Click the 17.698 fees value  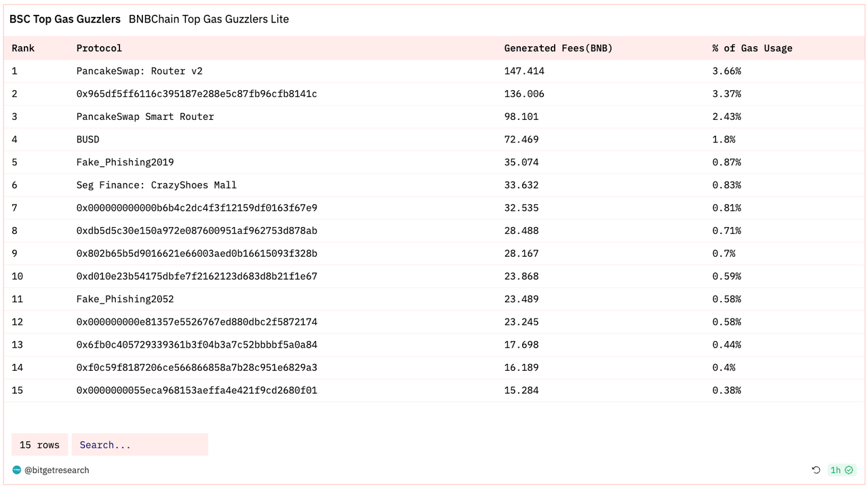tap(521, 345)
